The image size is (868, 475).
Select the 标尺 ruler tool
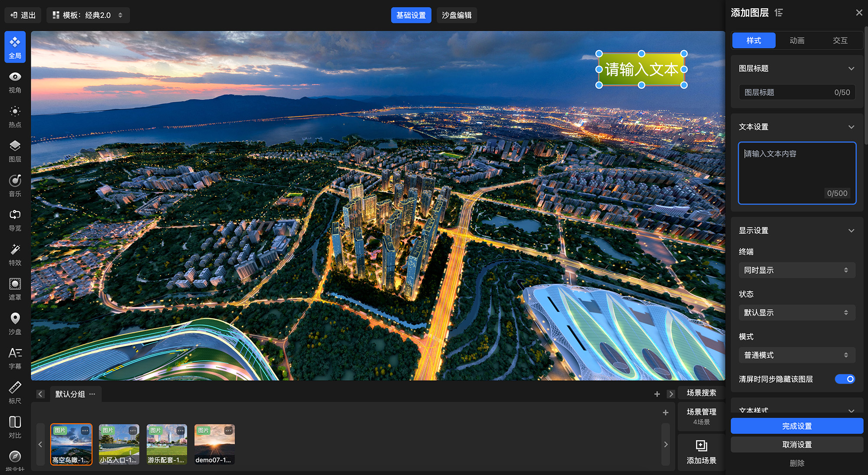(x=15, y=393)
